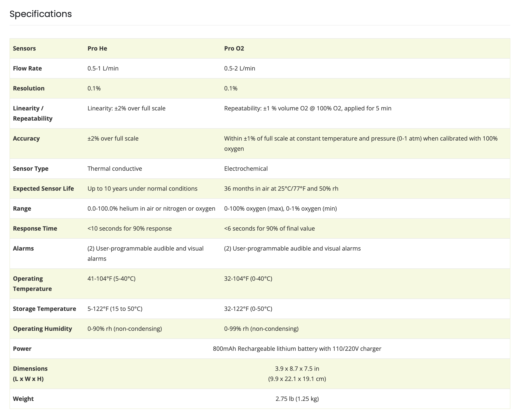Click the 0.5-2 L/min flow rate value

239,68
